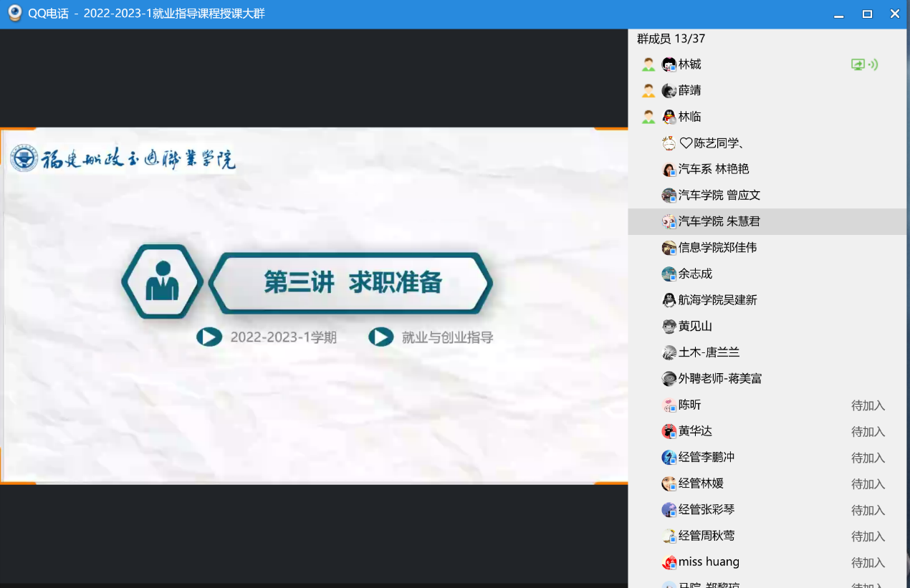Select member 外聘老师-蒋美富
The width and height of the screenshot is (910, 588).
[x=719, y=379]
